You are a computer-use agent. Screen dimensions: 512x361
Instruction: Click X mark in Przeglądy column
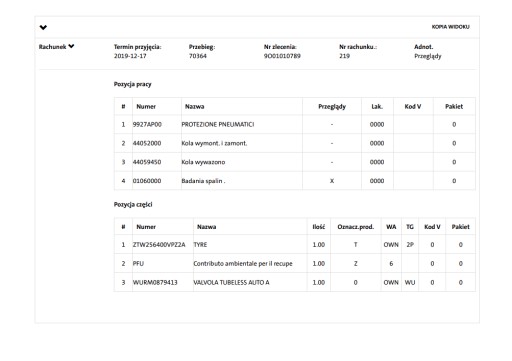point(332,181)
